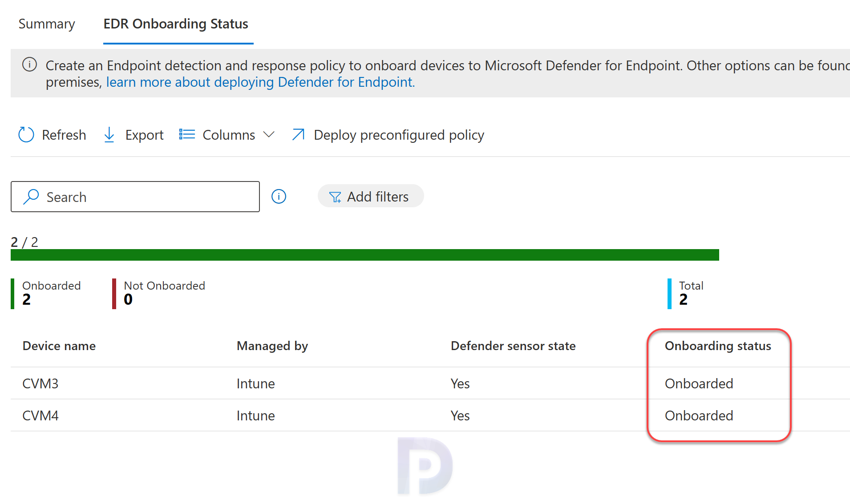The width and height of the screenshot is (850, 504).
Task: Click the green onboarding progress bar
Action: click(365, 255)
